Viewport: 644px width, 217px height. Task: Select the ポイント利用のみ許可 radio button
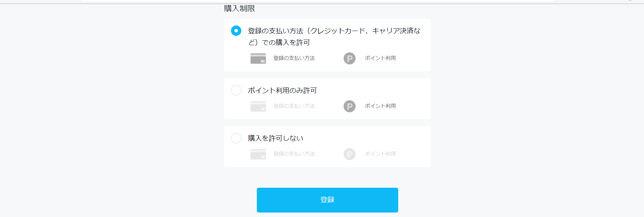[x=236, y=90]
